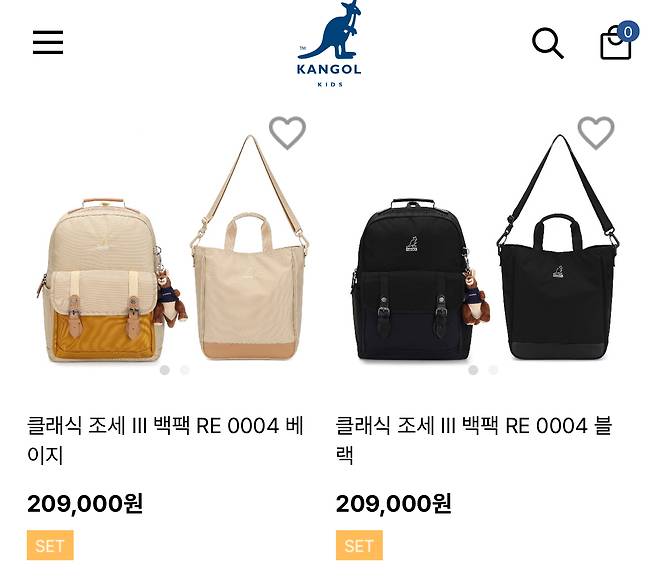This screenshot has width=658, height=587.
Task: Open the black backpack product image
Action: point(420,279)
